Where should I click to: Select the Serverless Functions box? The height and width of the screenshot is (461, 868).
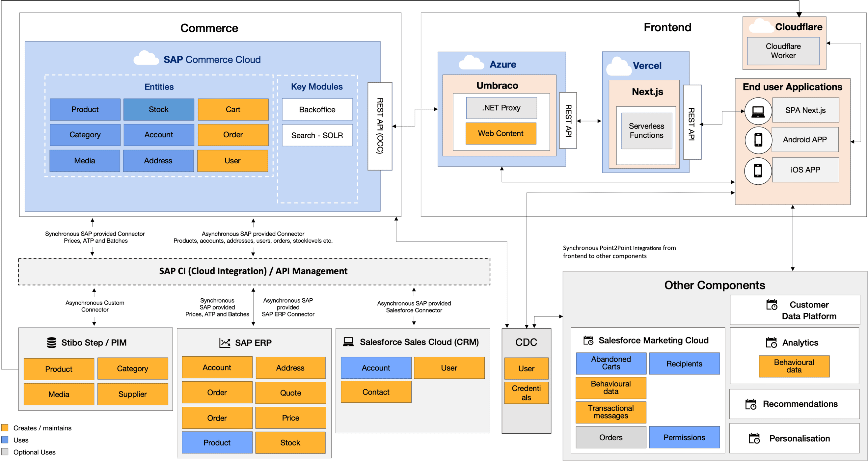[646, 131]
